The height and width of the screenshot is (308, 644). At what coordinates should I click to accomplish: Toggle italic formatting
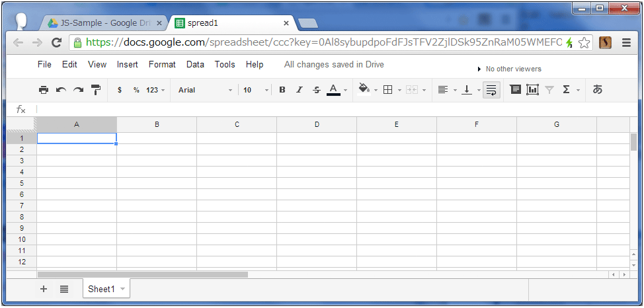pos(300,90)
